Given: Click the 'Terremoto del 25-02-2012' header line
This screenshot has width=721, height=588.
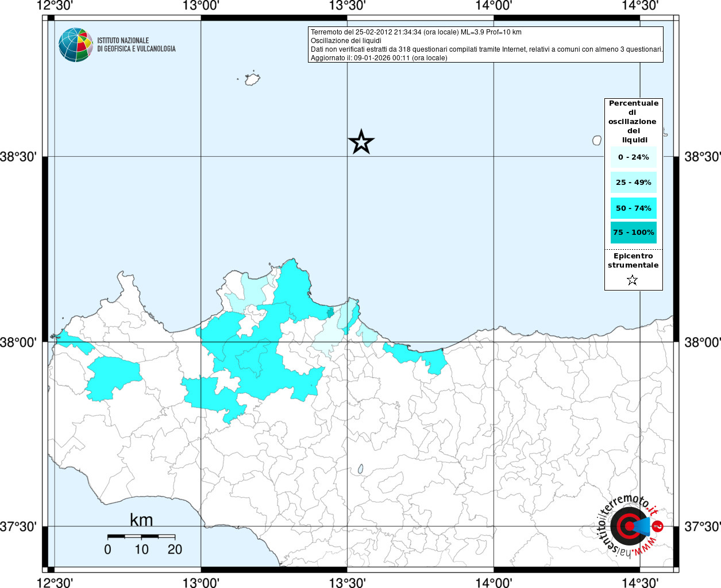Looking at the screenshot, I should pos(416,32).
